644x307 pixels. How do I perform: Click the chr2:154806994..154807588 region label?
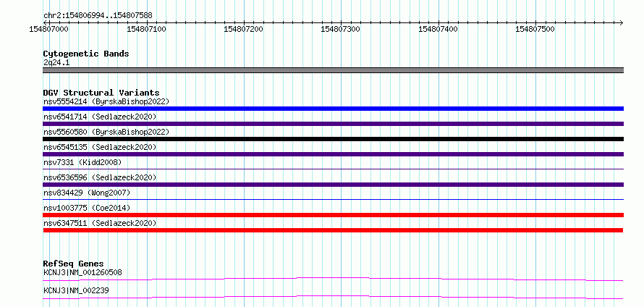[98, 16]
